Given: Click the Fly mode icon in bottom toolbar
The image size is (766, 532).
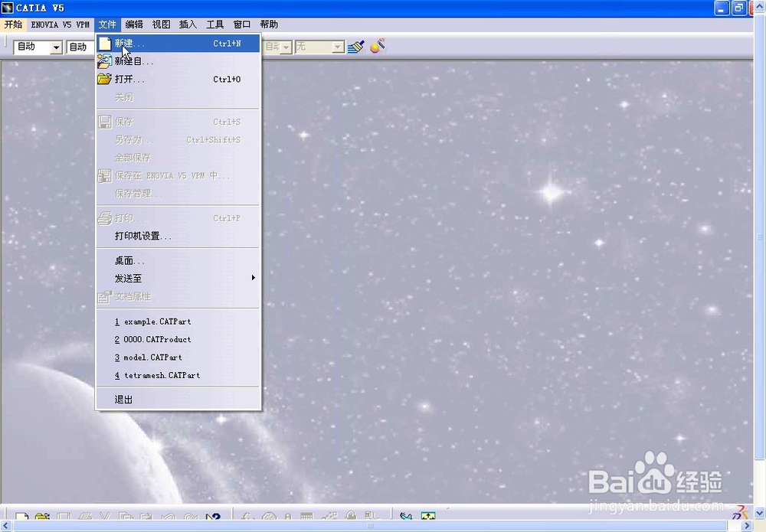Looking at the screenshot, I should point(405,517).
